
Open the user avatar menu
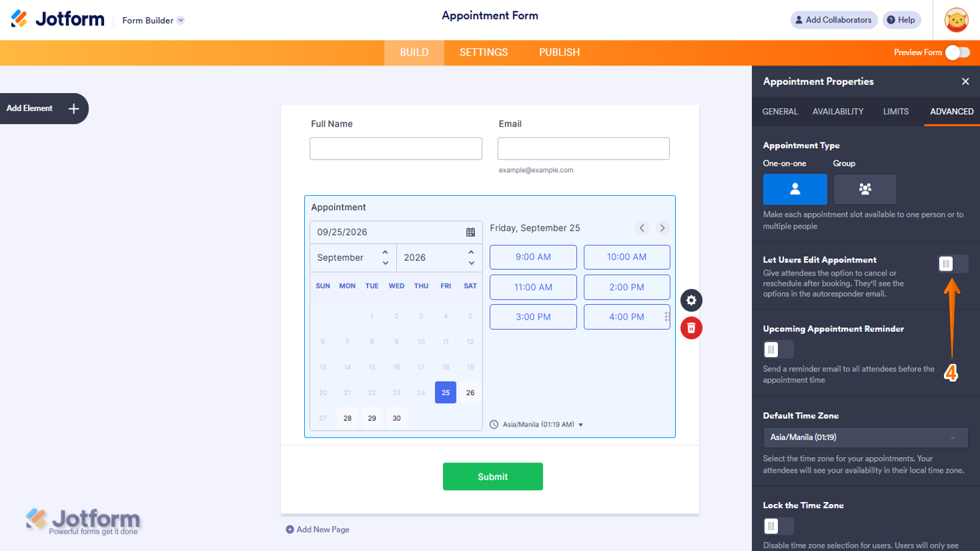point(957,20)
